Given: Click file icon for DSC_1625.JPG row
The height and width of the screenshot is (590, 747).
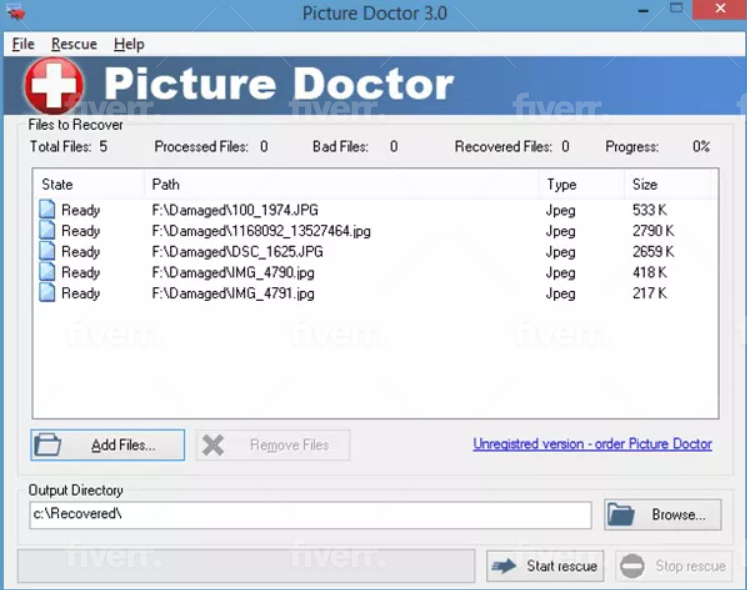Looking at the screenshot, I should tap(47, 251).
